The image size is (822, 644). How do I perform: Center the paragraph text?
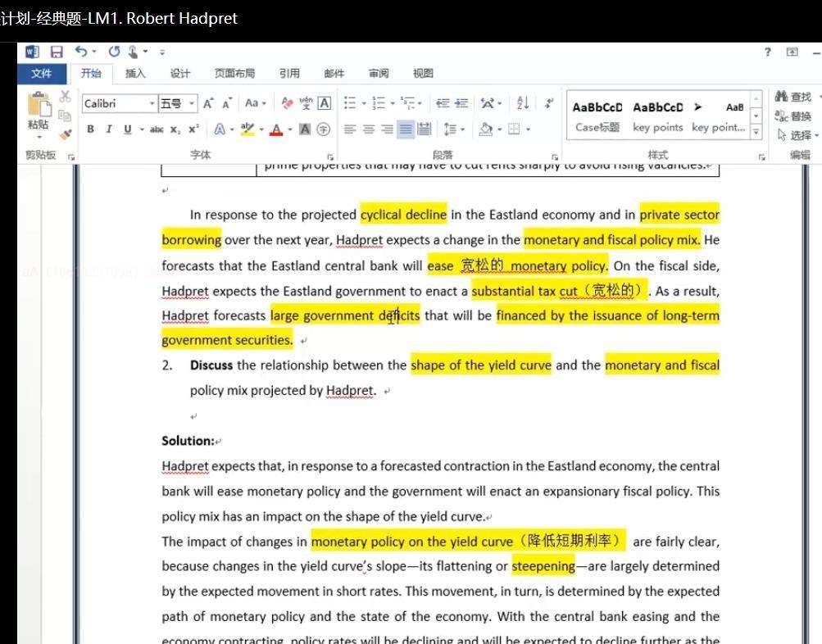tap(369, 129)
